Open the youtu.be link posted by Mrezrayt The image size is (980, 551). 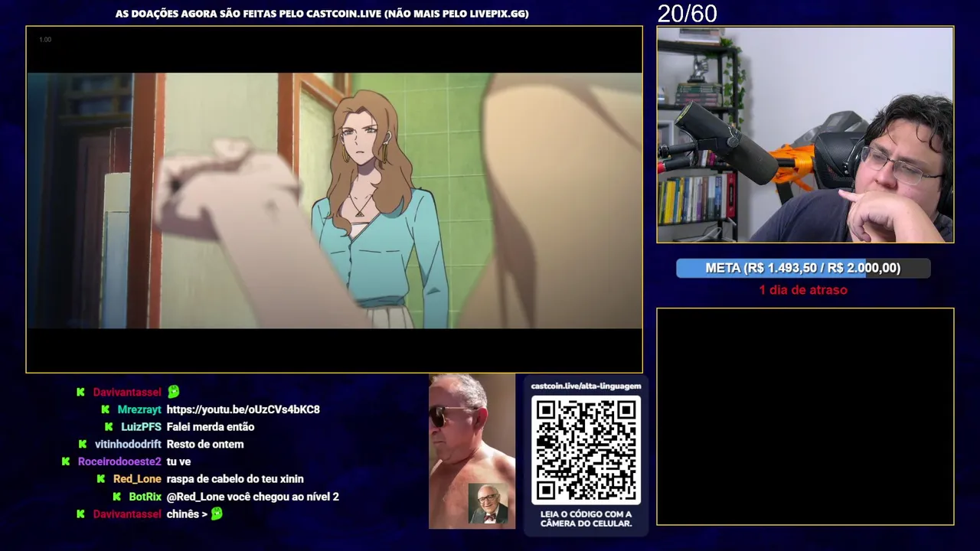click(243, 409)
